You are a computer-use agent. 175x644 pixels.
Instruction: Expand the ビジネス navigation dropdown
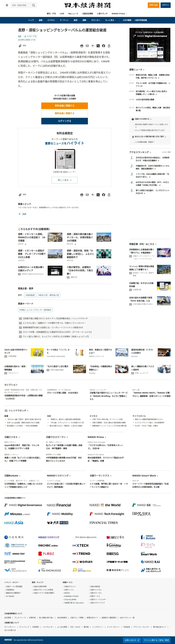(52, 20)
